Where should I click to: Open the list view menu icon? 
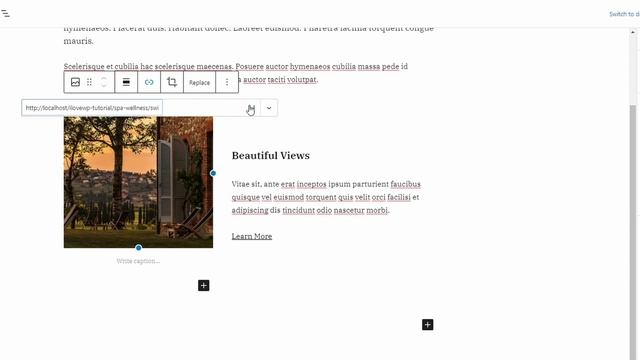[x=6, y=13]
